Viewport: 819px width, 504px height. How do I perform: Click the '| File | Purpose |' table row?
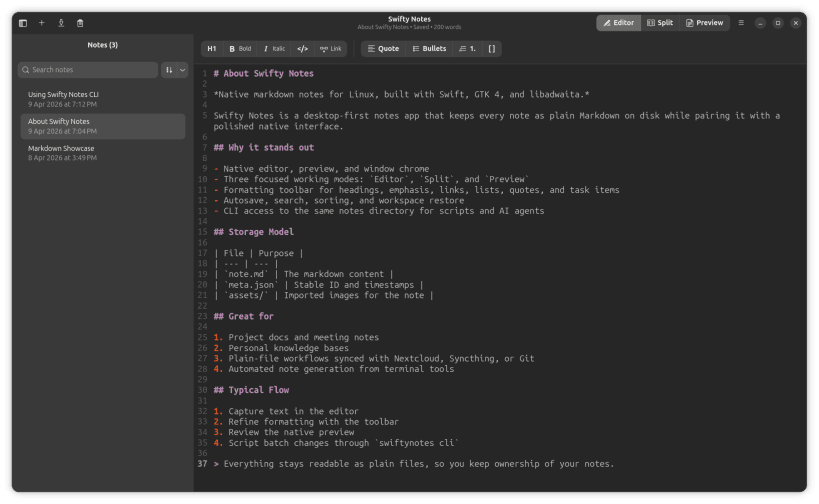(x=258, y=253)
